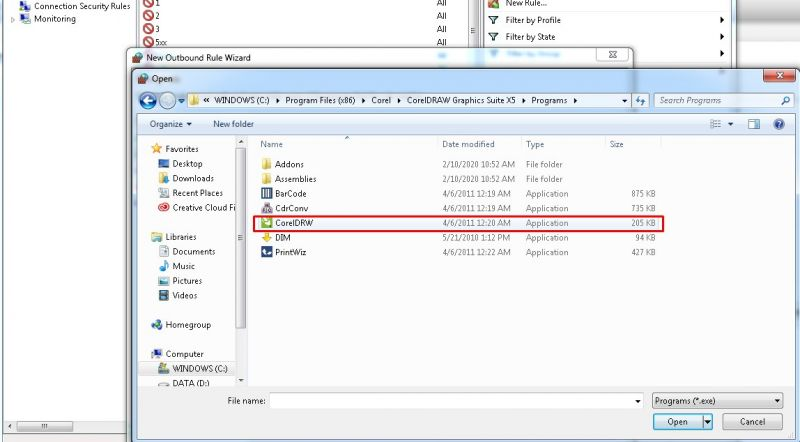Click the Open button
The image size is (800, 442).
(677, 422)
